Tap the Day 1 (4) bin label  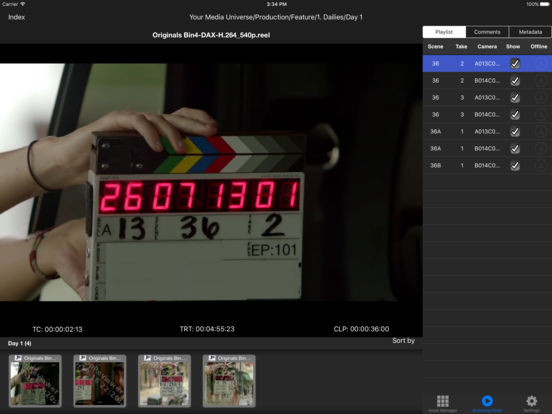tap(20, 343)
